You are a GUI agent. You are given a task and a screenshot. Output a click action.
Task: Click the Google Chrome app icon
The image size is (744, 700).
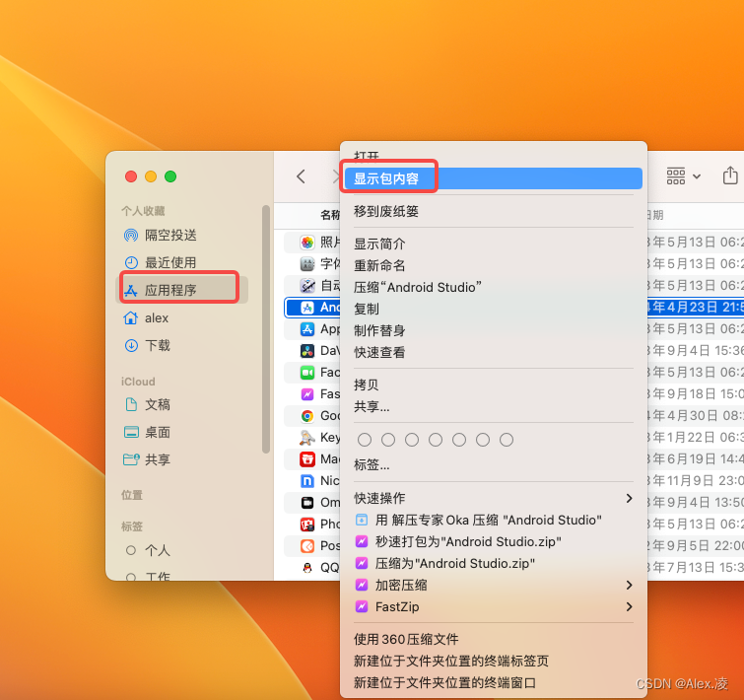click(x=307, y=416)
